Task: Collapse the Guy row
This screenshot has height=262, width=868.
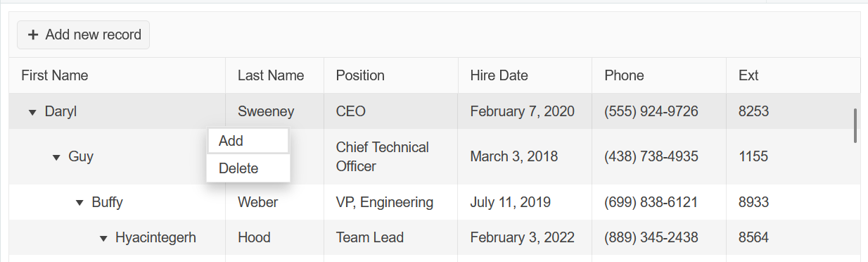Action: tap(56, 157)
